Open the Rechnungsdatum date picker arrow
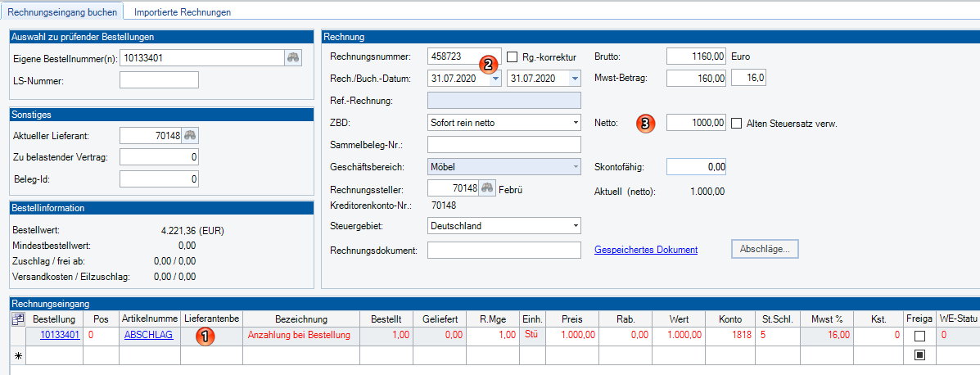Screen dimensions: 980x375 click(495, 79)
